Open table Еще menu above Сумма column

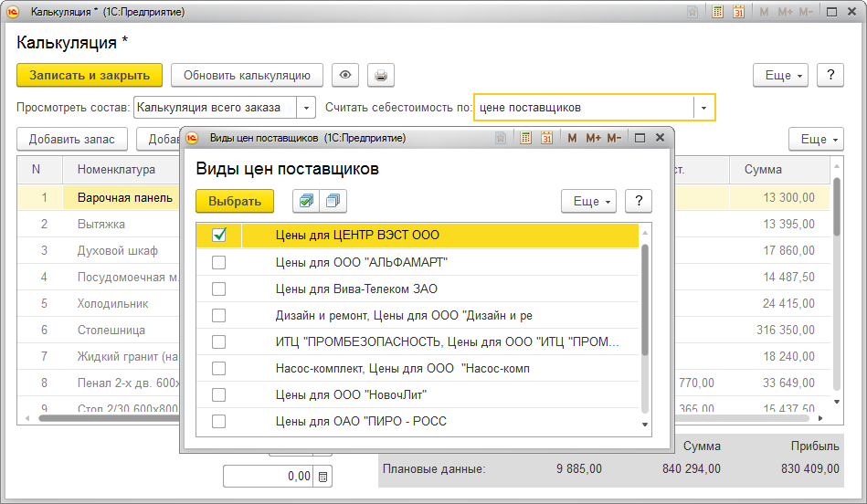click(x=816, y=140)
